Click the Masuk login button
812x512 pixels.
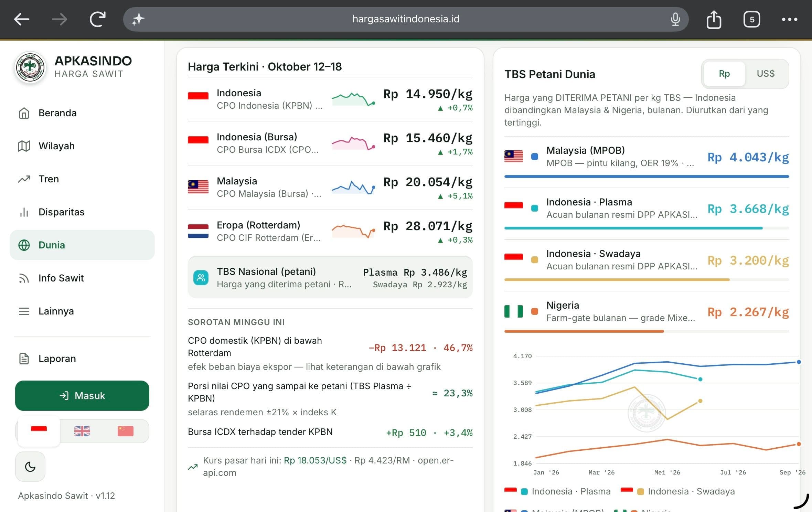82,395
